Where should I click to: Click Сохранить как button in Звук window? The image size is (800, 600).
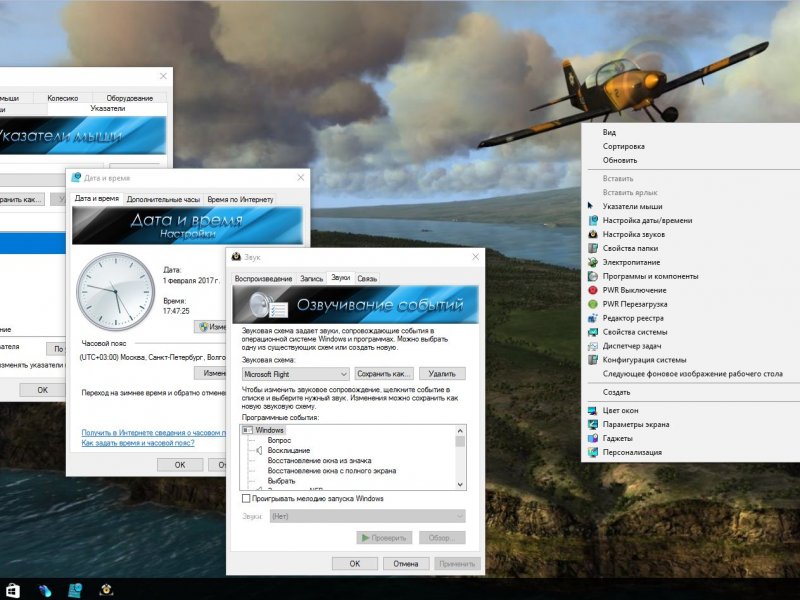[x=384, y=374]
